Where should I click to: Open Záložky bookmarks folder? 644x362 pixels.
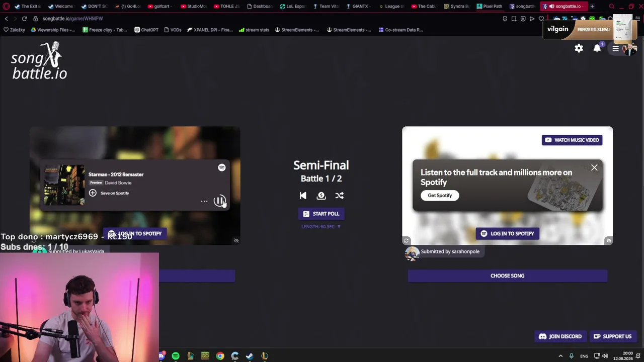(14, 30)
